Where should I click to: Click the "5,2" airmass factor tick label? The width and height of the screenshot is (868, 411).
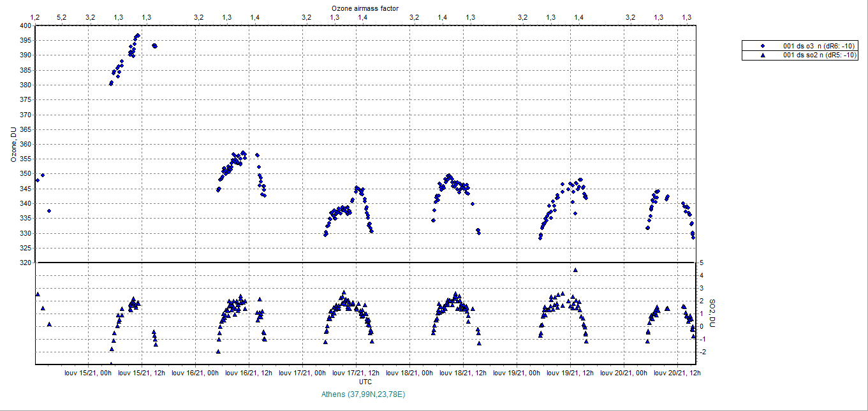[x=62, y=17]
